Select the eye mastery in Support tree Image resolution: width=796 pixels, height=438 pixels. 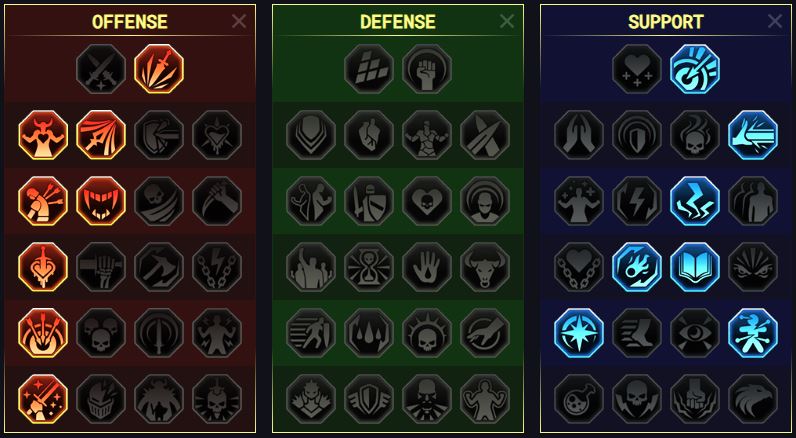[695, 333]
